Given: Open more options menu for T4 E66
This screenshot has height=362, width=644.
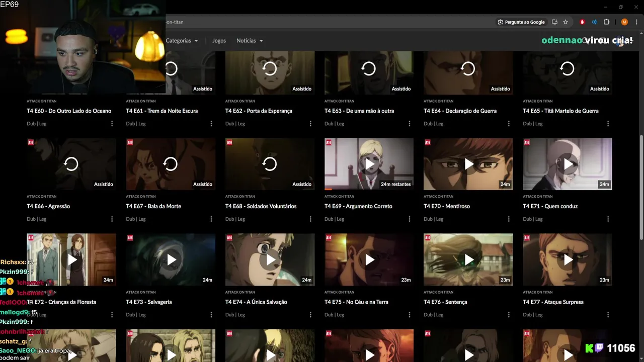Looking at the screenshot, I should pos(112,219).
